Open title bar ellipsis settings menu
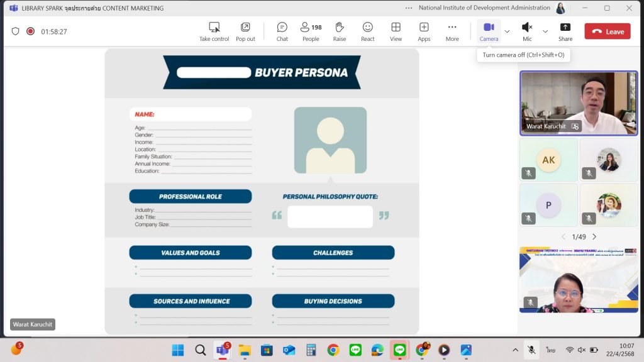644x362 pixels. pyautogui.click(x=409, y=8)
